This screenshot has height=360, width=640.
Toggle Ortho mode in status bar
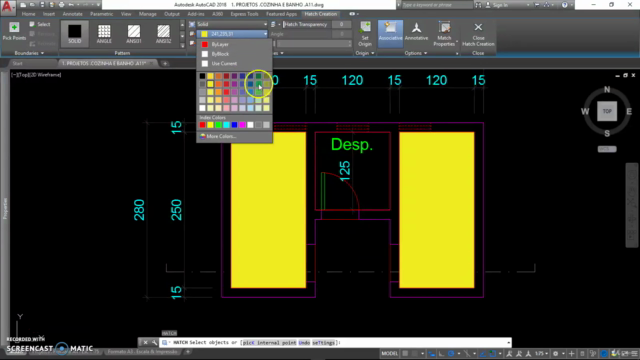(442, 353)
